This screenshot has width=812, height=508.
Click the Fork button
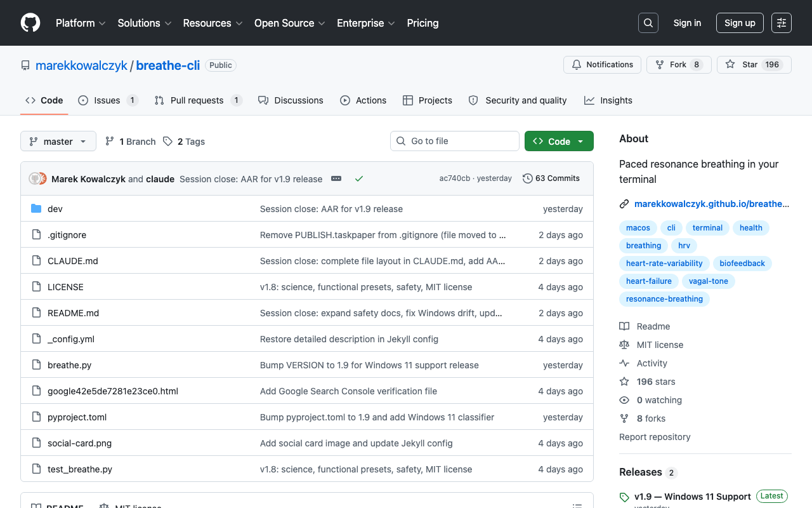678,65
